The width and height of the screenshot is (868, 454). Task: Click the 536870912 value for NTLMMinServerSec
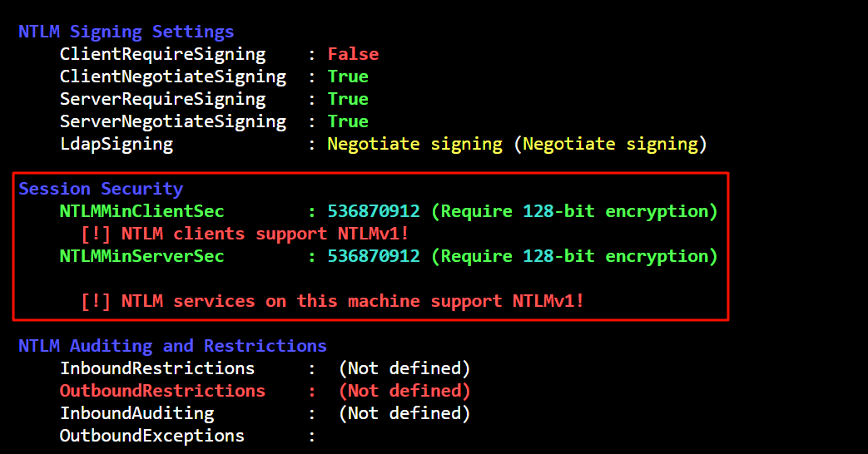[374, 256]
